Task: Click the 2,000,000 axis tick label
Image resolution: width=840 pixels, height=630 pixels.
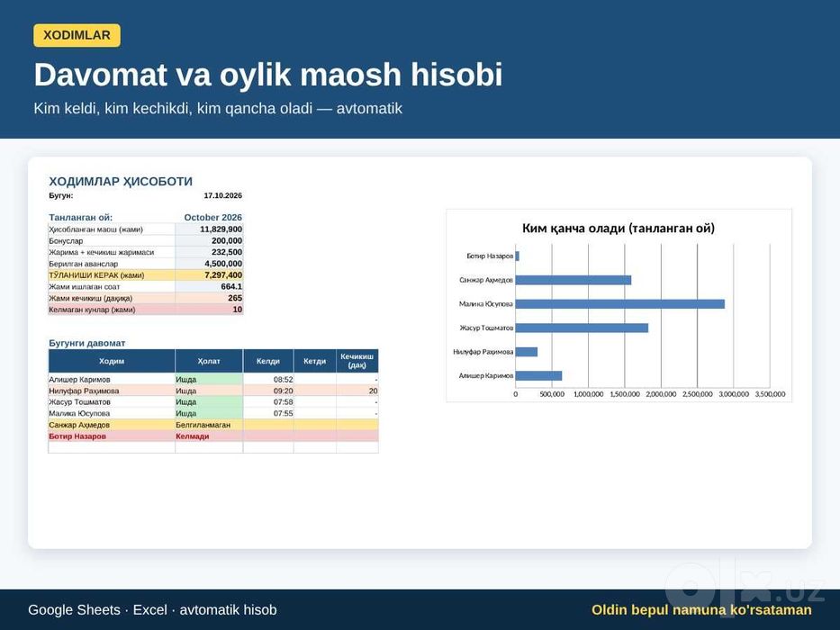Action: pyautogui.click(x=661, y=394)
